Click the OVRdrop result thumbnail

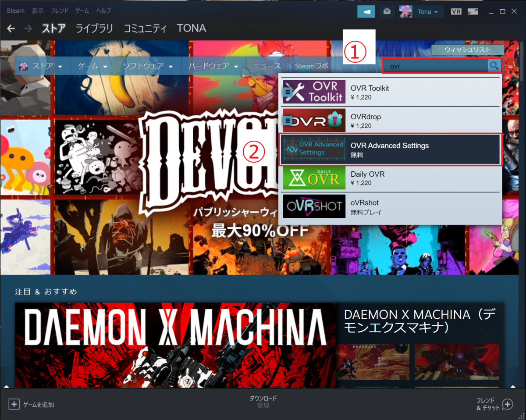coord(314,121)
